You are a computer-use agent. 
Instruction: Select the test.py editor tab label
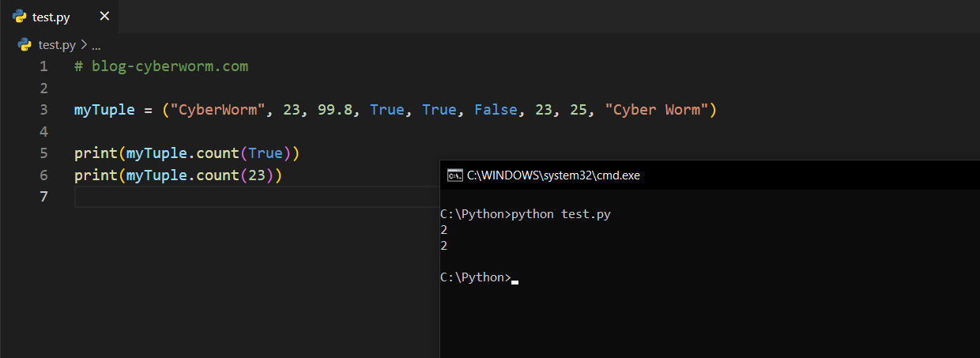[x=51, y=17]
